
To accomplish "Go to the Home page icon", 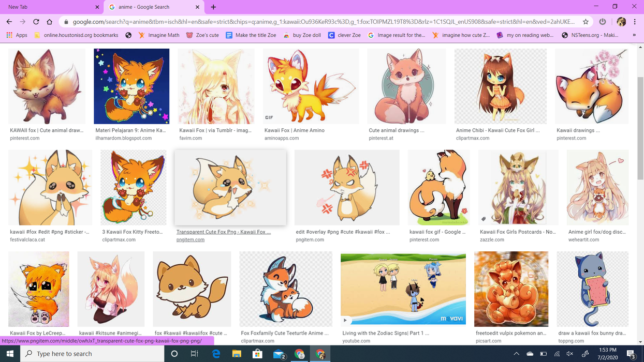I will (49, 22).
